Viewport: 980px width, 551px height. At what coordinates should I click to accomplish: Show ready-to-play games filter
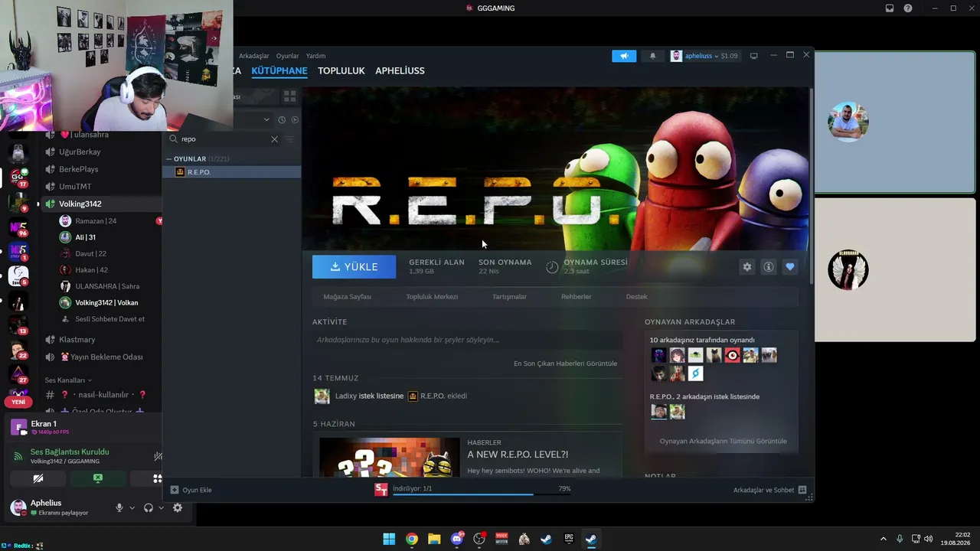[295, 120]
